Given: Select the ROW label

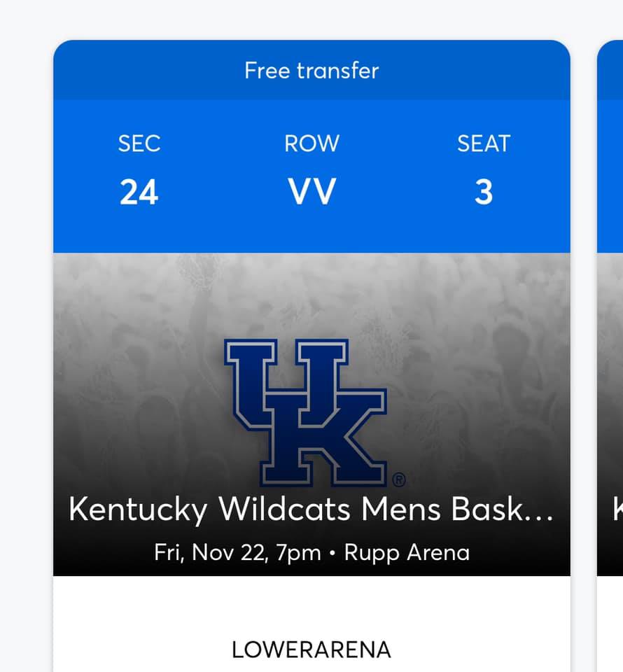Looking at the screenshot, I should tap(311, 144).
